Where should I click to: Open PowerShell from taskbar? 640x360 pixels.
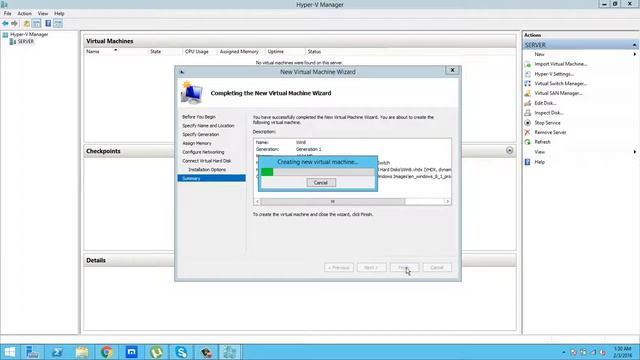click(x=57, y=352)
